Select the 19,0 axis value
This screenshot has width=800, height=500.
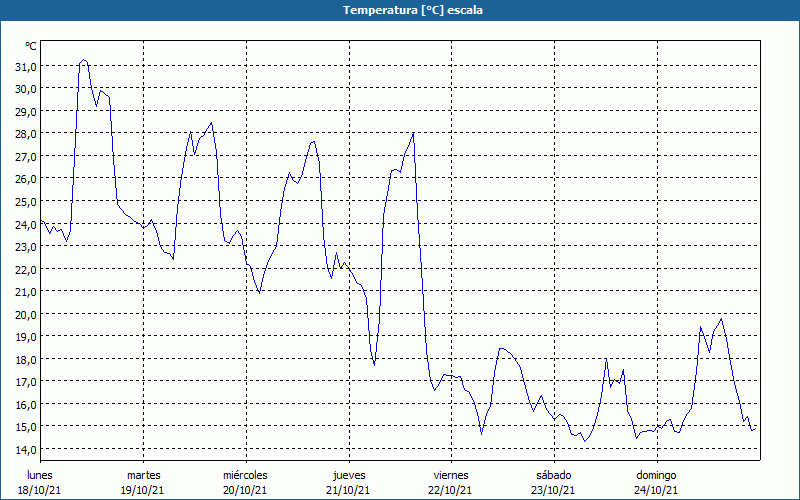[25, 337]
